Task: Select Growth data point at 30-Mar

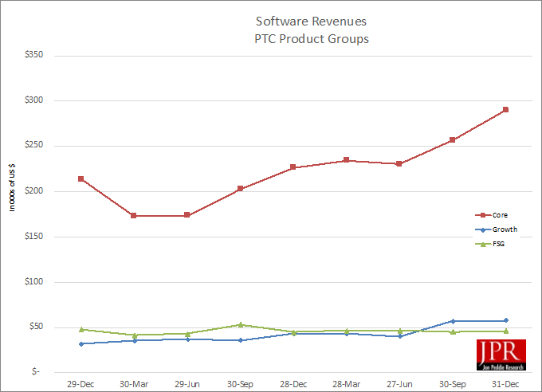Action: point(135,341)
